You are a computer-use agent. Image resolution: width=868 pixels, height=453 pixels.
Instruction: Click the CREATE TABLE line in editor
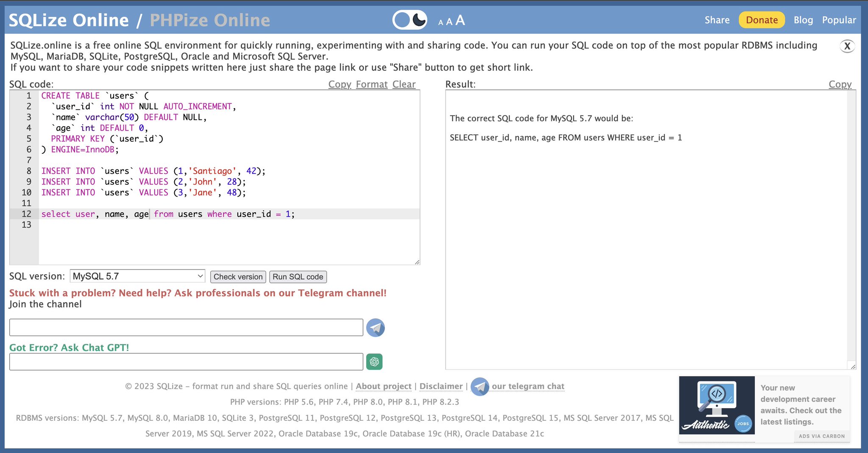tap(95, 96)
